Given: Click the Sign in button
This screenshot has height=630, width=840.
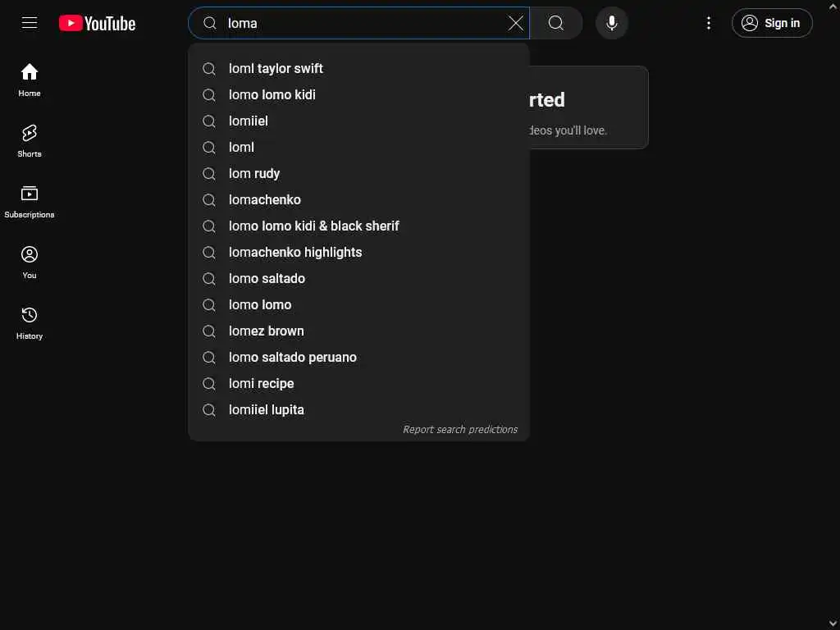Looking at the screenshot, I should pos(772,23).
